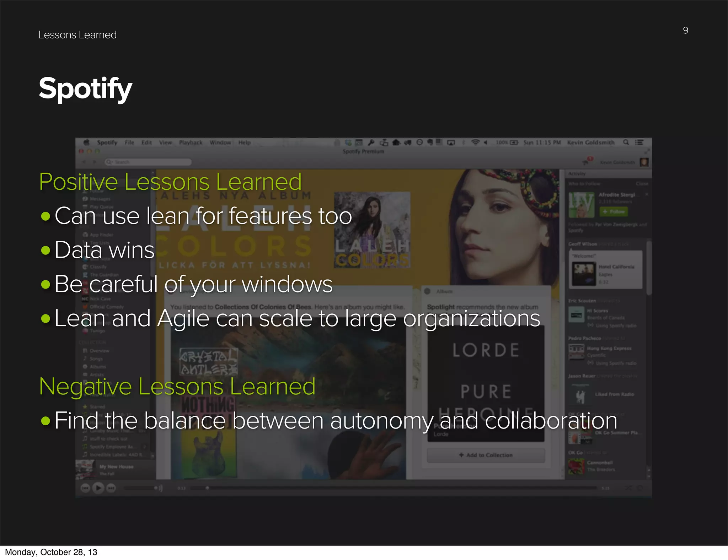Screen dimensions: 728x560
Task: Open the Edit menu
Action: (x=146, y=142)
